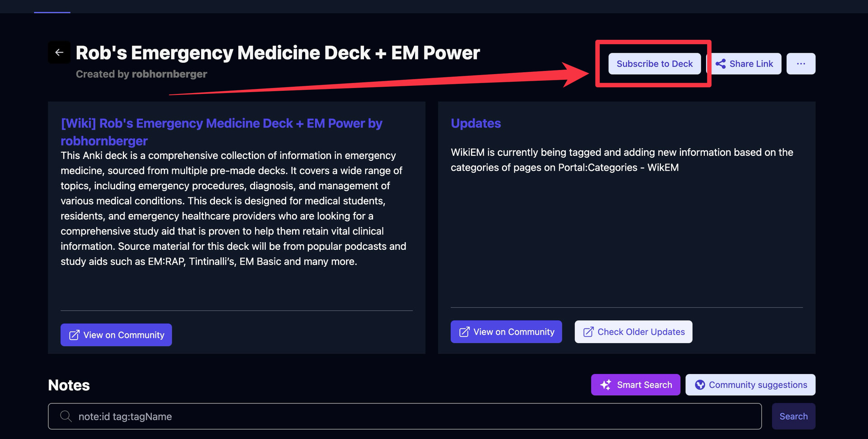The image size is (868, 439).
Task: Click the Notes section heading
Action: [x=69, y=385]
